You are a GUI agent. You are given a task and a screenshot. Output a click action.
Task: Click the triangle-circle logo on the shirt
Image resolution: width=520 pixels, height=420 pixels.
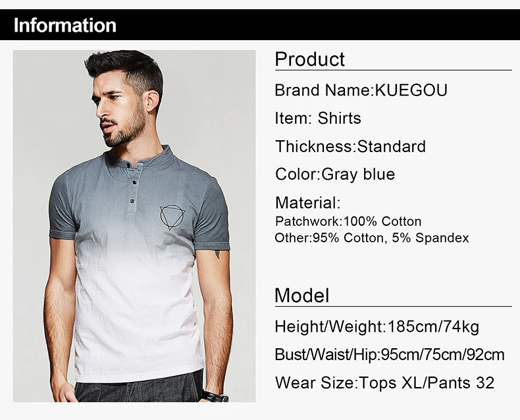coord(172,217)
